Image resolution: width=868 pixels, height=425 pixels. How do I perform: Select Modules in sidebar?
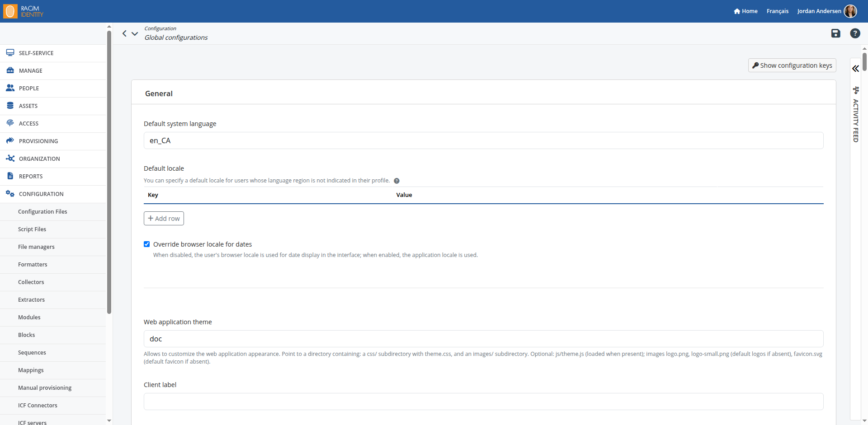53,318
